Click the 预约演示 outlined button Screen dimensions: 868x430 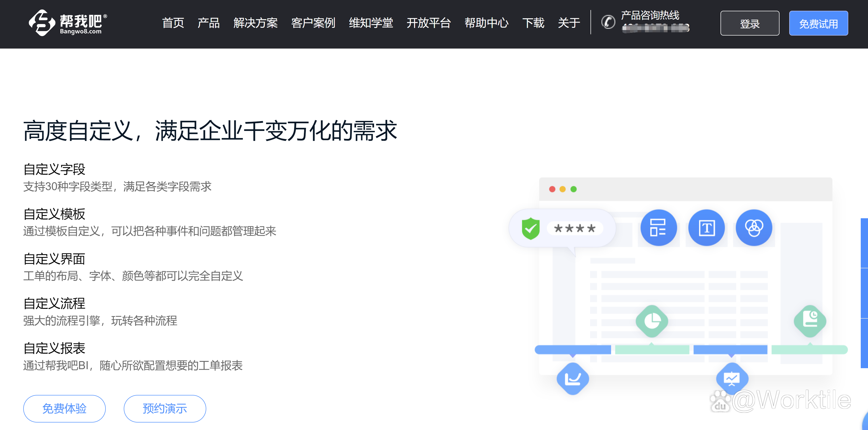165,408
